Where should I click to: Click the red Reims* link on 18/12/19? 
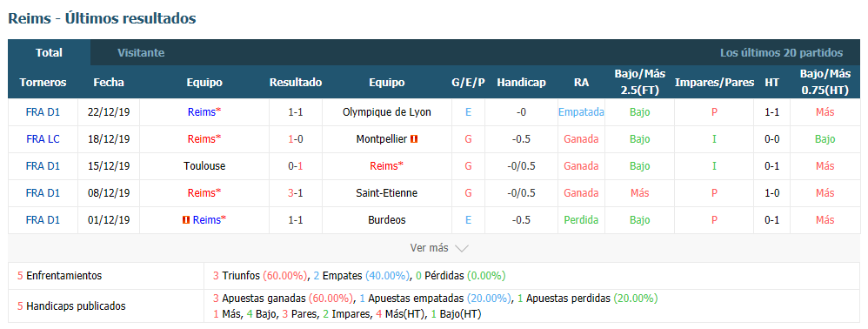204,139
